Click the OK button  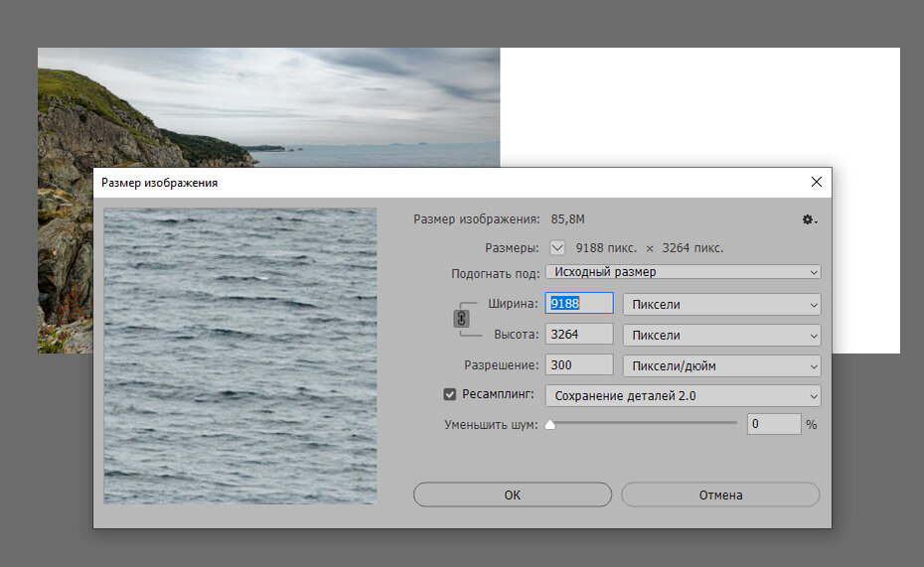click(513, 495)
